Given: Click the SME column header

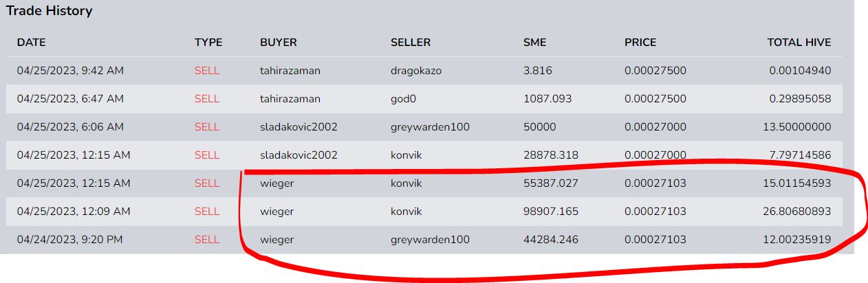Looking at the screenshot, I should point(534,43).
